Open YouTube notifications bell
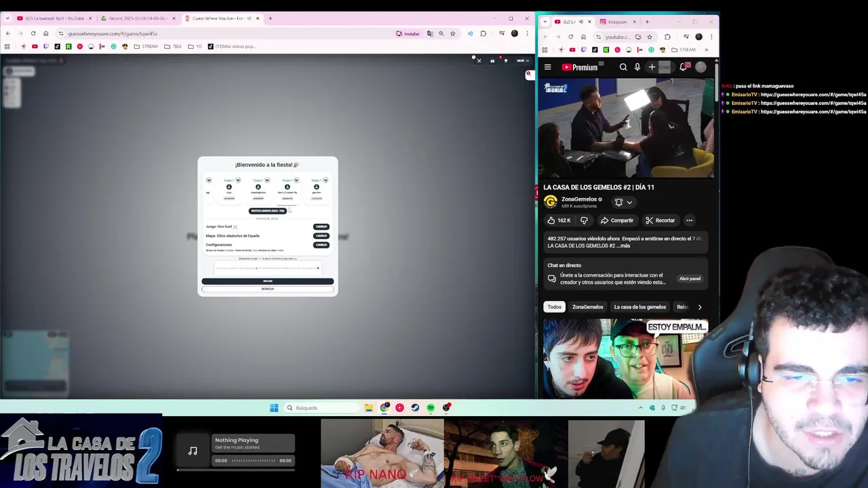This screenshot has width=868, height=488. pos(684,67)
